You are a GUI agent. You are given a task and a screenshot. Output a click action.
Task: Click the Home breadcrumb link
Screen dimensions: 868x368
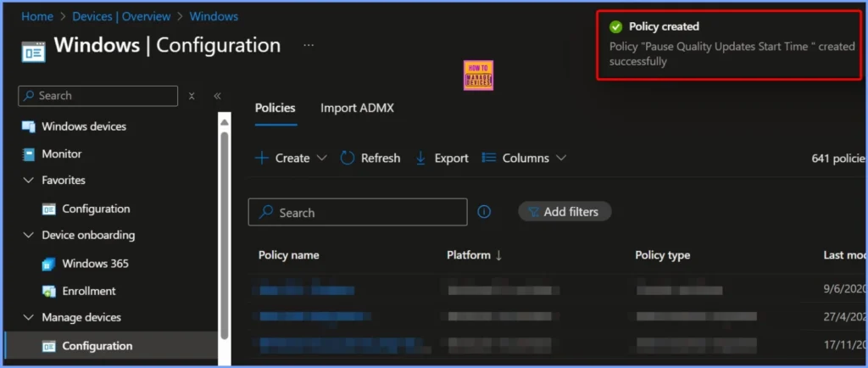(x=37, y=17)
